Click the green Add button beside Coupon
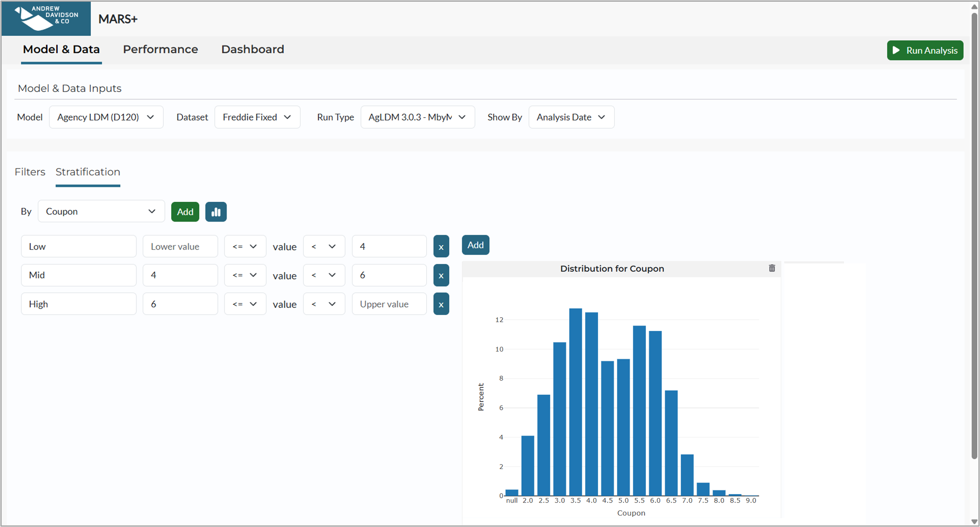 click(185, 212)
